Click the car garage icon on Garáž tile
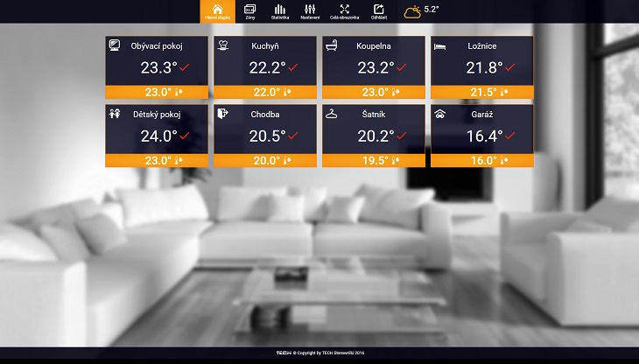639x364 pixels. (440, 114)
